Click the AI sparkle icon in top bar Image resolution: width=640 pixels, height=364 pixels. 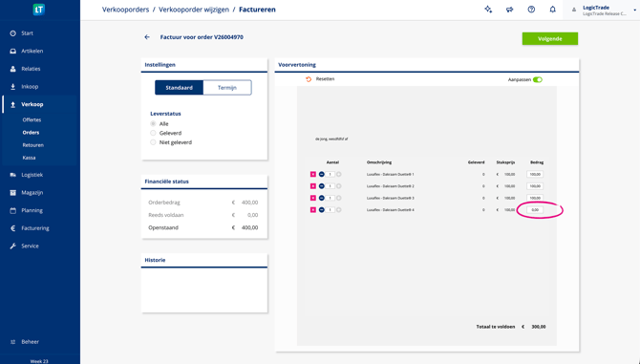pyautogui.click(x=488, y=10)
